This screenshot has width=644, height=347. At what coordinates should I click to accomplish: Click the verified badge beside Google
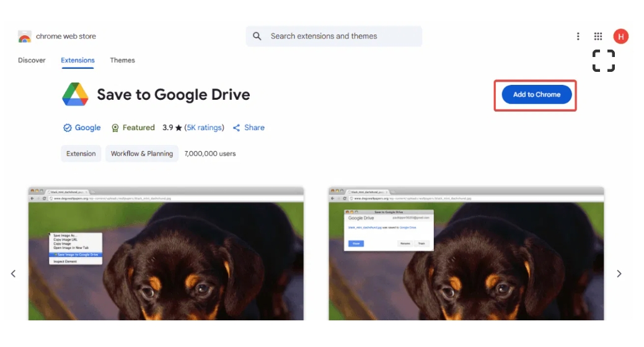point(68,128)
